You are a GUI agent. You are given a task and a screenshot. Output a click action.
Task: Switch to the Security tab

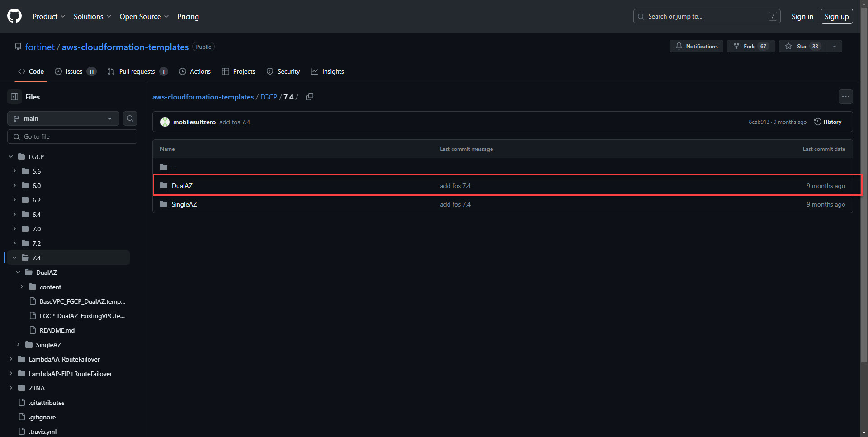[x=283, y=71]
